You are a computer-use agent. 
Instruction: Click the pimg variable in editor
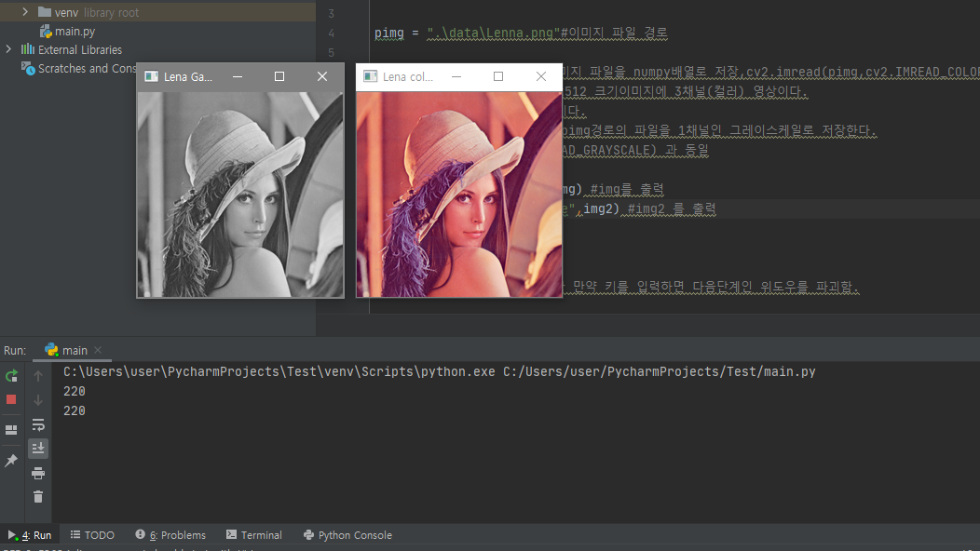tap(388, 33)
